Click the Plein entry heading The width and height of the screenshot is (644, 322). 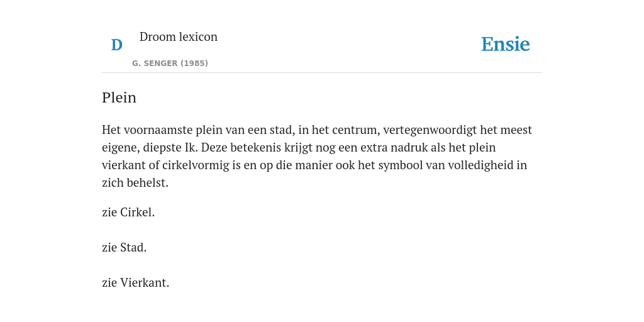click(x=119, y=97)
